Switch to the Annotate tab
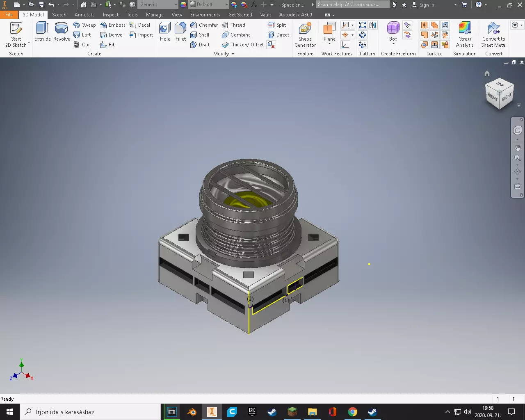Viewport: 525px width, 420px height. pyautogui.click(x=84, y=14)
